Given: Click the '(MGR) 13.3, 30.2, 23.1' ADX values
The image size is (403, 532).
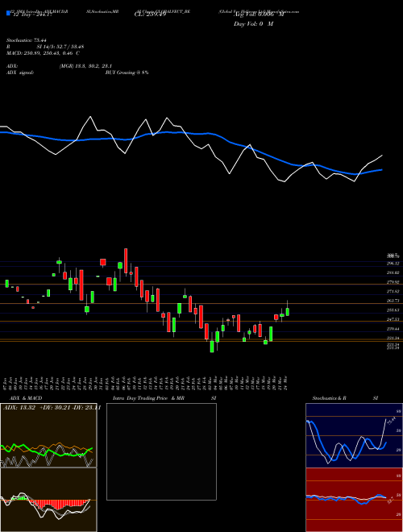Looking at the screenshot, I should click(85, 66).
